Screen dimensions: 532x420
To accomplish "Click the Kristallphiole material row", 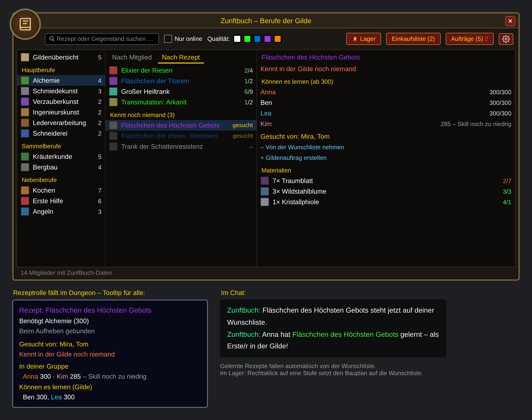I will click(x=386, y=202).
